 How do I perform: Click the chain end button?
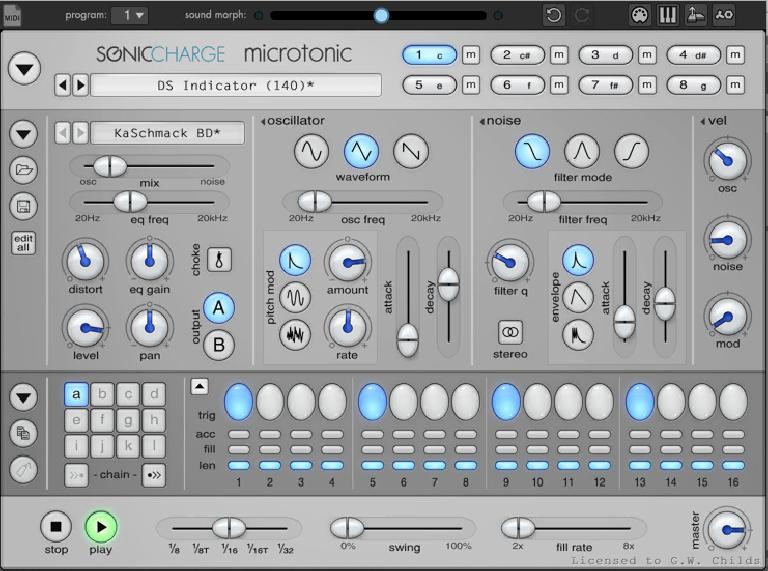[154, 475]
